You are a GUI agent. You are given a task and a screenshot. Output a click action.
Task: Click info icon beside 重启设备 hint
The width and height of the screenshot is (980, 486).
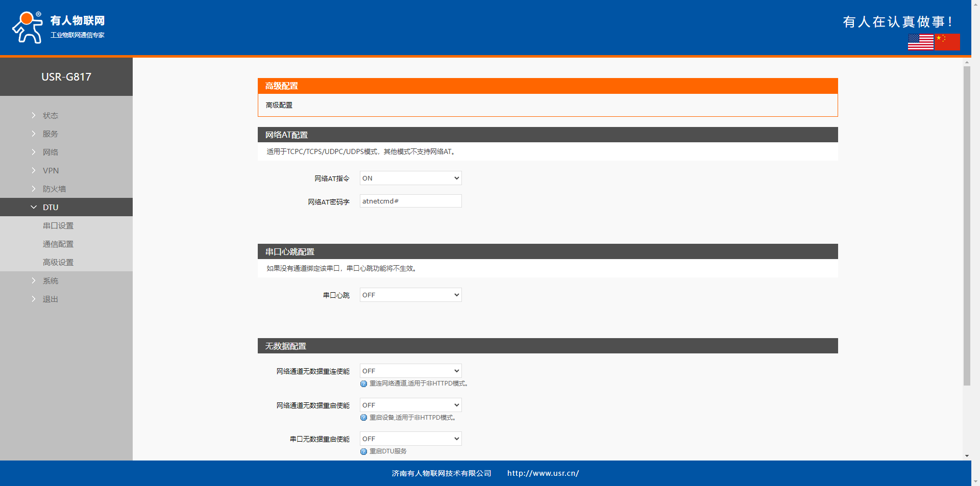click(x=363, y=418)
